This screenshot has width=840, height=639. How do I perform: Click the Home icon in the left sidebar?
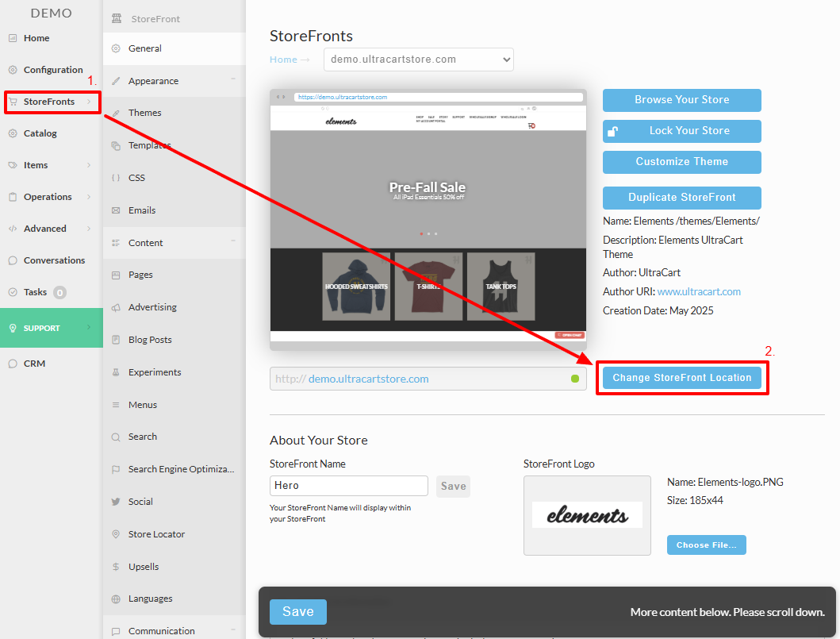click(13, 38)
